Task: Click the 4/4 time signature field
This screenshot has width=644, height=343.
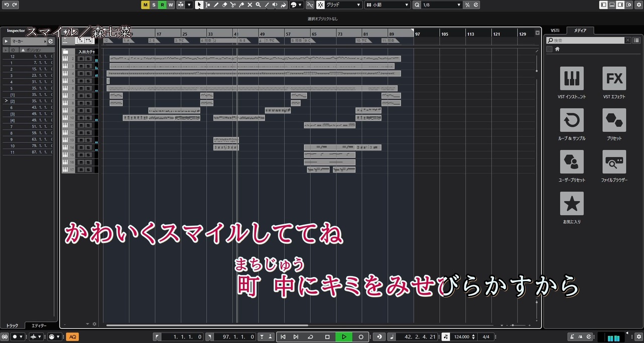Action: 486,336
